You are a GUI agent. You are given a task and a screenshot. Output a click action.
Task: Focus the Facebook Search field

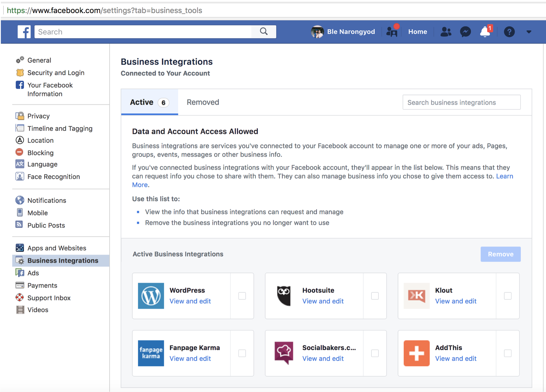click(143, 32)
